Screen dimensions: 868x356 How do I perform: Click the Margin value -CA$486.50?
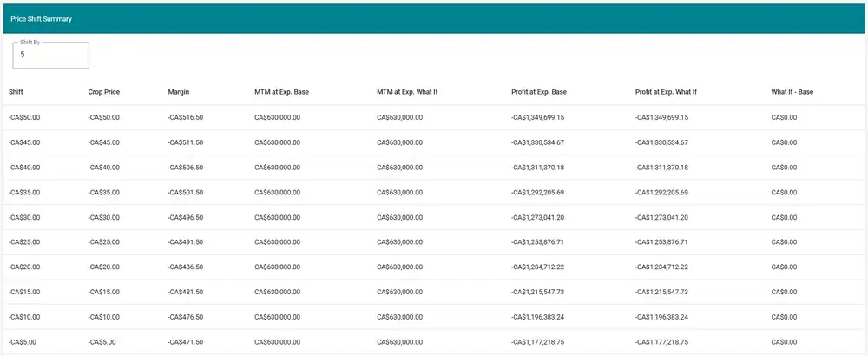coord(186,267)
